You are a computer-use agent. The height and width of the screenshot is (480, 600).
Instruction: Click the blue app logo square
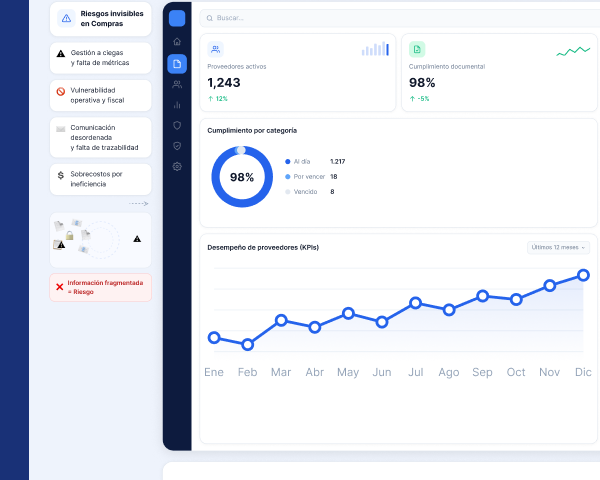pyautogui.click(x=177, y=18)
